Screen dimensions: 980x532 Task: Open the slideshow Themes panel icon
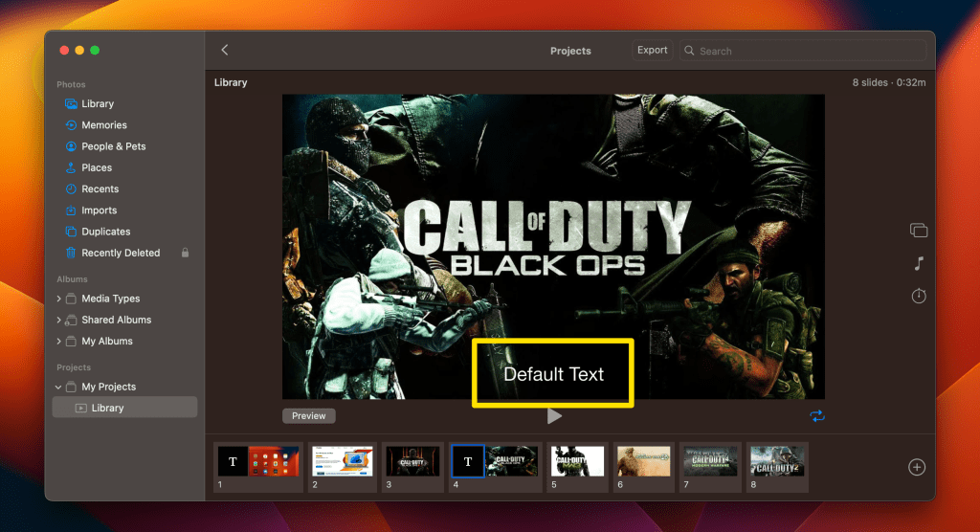919,231
